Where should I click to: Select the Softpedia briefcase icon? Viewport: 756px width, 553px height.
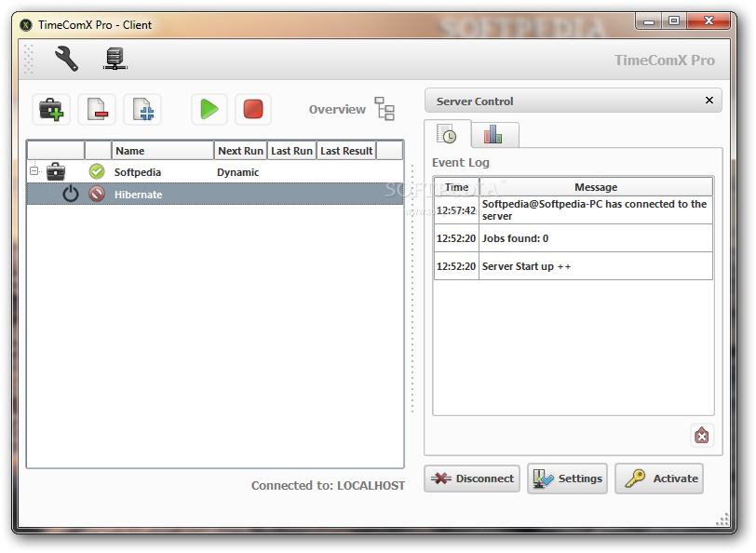click(56, 171)
